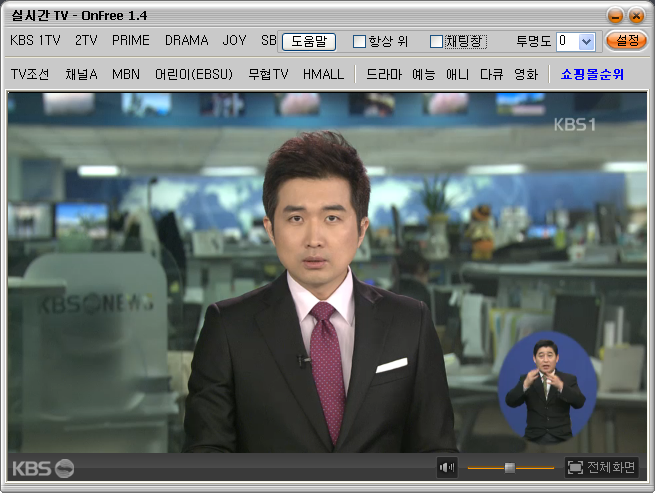Click the blue 쇼핑몰순위 link

point(592,74)
